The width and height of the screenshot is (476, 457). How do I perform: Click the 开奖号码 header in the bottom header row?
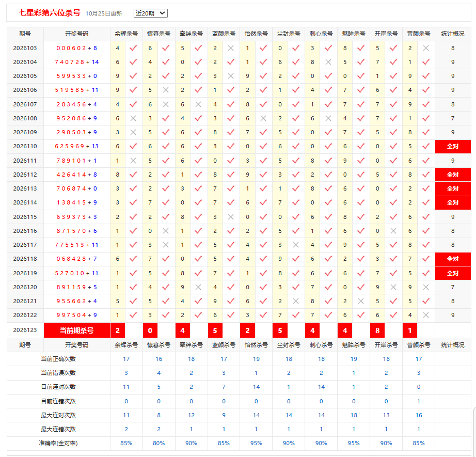77,345
